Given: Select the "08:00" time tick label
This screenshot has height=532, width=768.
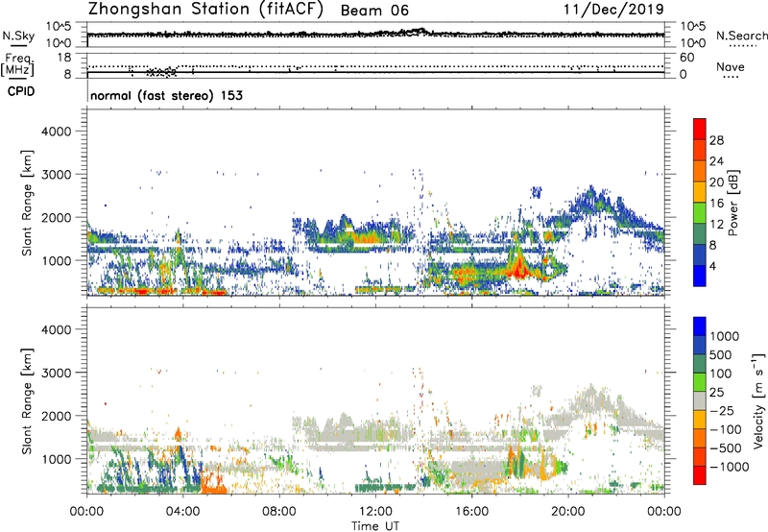Looking at the screenshot, I should point(279,512).
